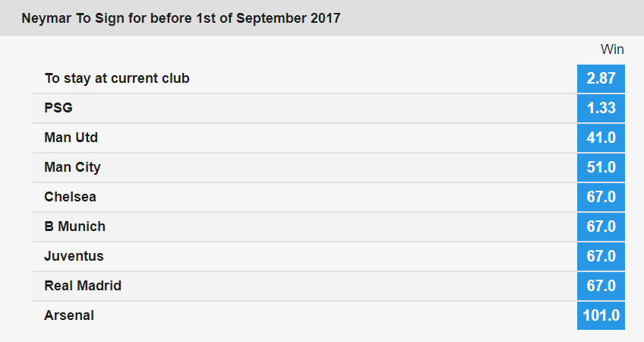Click the Chelsea 67.0 odds button

tap(601, 197)
